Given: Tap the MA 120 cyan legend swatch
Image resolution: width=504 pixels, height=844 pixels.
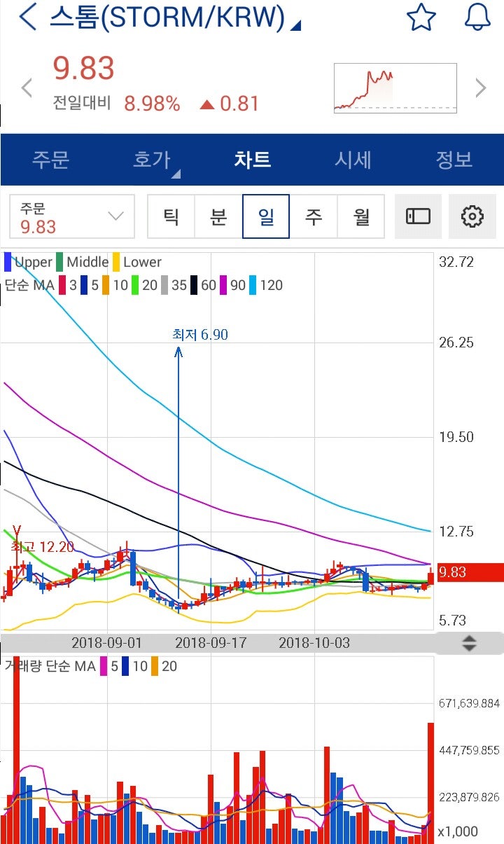Looking at the screenshot, I should 253,285.
